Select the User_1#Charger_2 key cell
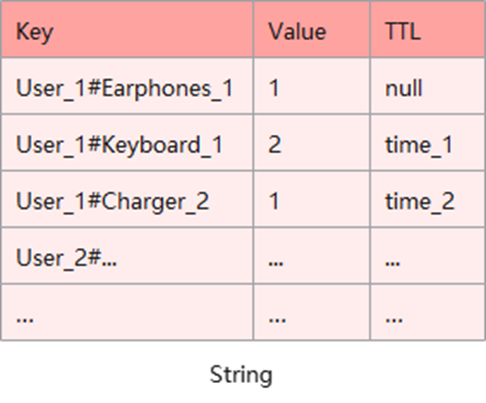 click(127, 199)
